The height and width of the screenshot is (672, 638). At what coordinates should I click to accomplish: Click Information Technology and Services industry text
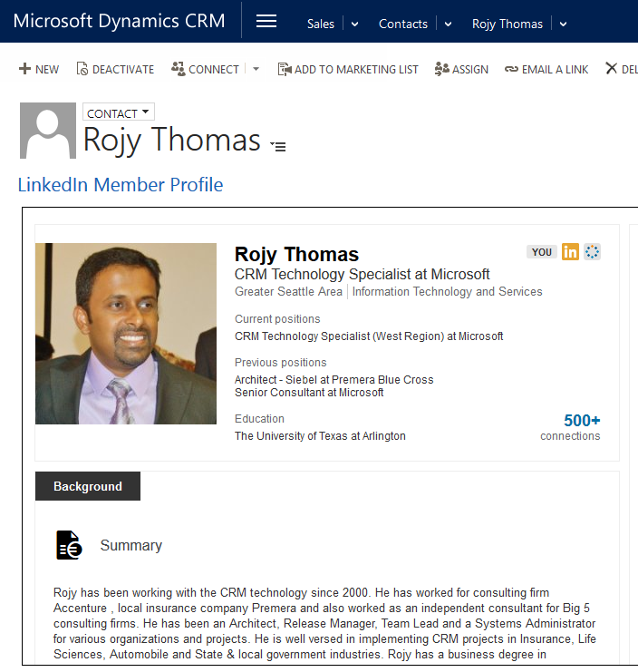(x=447, y=291)
